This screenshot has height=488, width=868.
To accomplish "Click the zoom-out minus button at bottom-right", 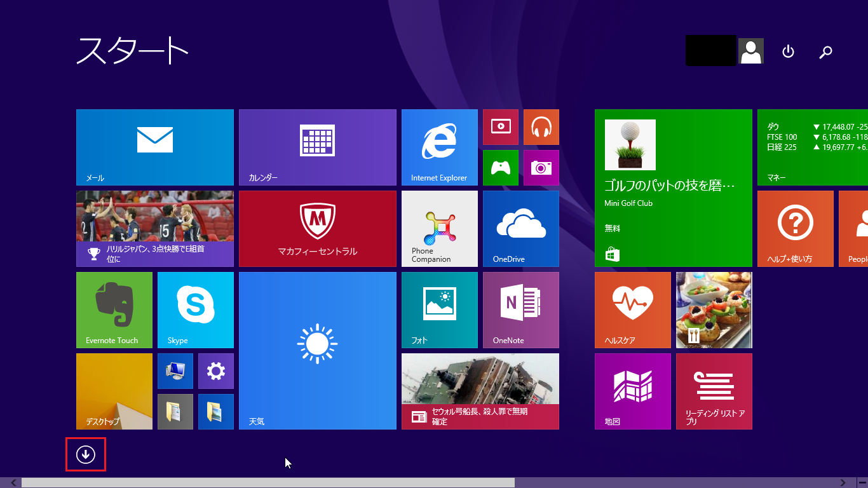I will pyautogui.click(x=862, y=483).
